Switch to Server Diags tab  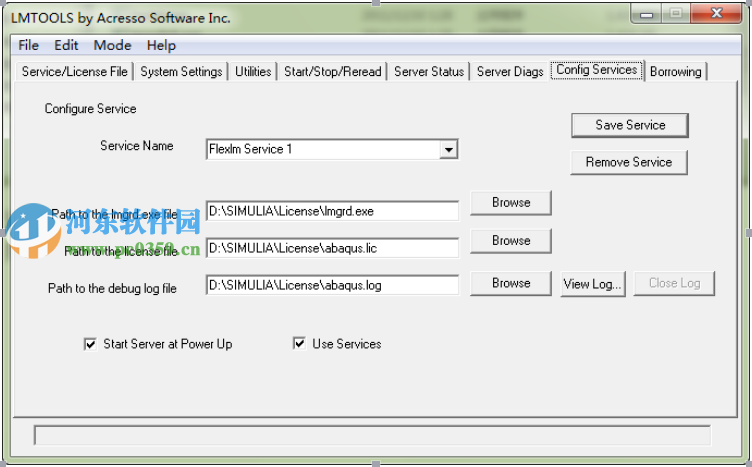coord(510,72)
